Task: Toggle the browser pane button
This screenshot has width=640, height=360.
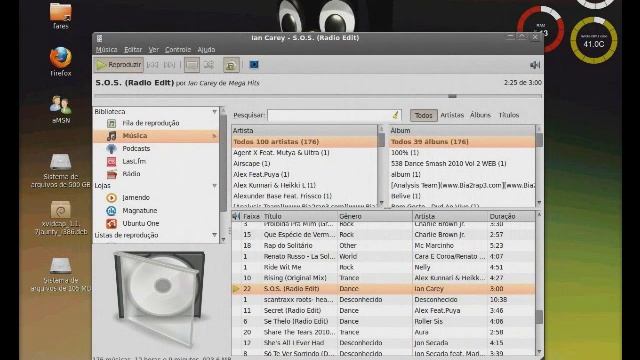Action: click(231, 65)
